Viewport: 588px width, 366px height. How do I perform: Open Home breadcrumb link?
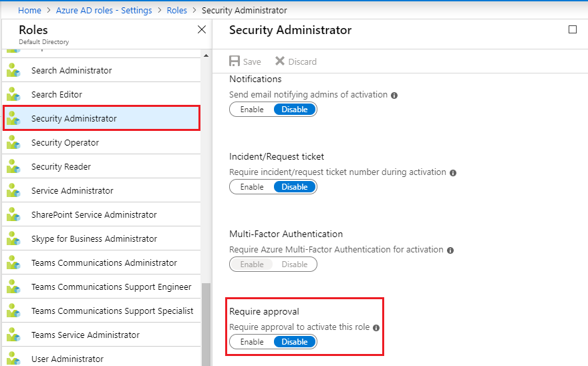click(29, 10)
